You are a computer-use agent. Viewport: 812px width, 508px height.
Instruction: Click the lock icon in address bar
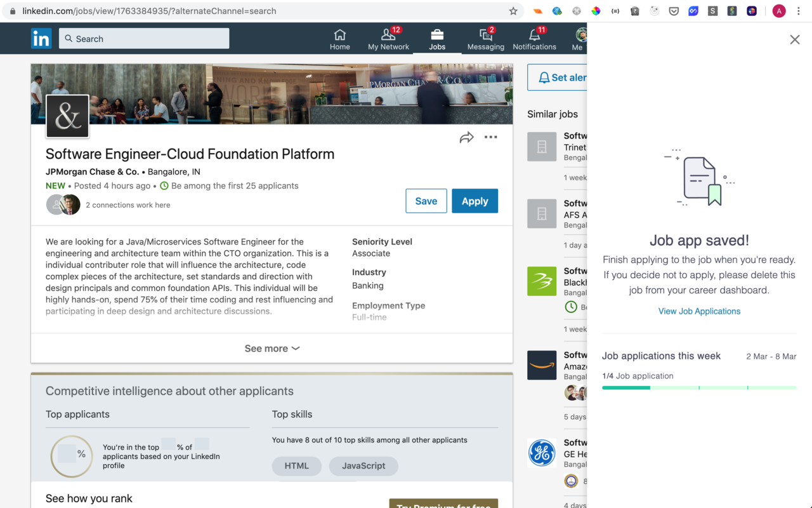pos(12,11)
